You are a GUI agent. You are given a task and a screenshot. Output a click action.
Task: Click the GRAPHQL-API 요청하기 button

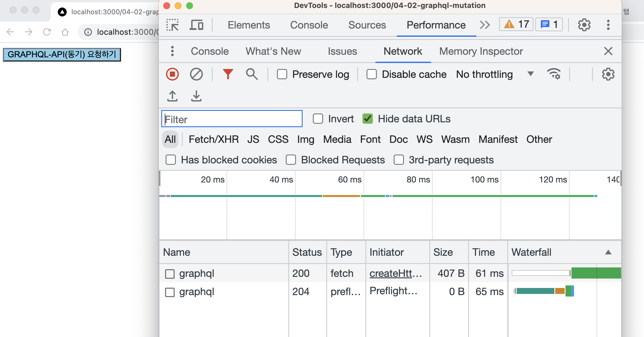tap(62, 54)
